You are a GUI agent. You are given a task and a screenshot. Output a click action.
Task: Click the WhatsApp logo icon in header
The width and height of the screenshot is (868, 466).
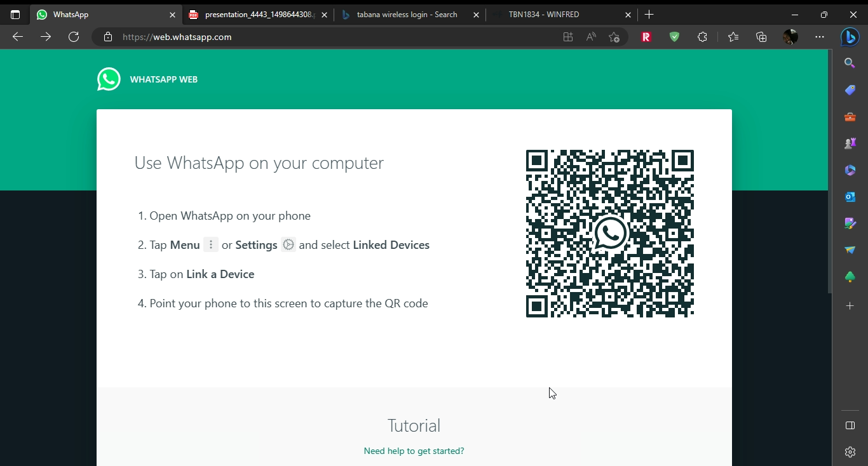point(109,79)
